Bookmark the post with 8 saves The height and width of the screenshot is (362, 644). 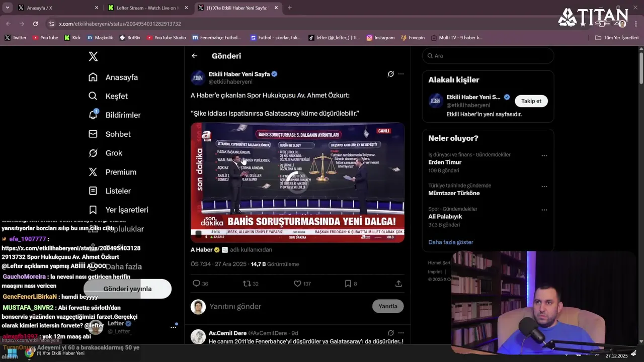(x=351, y=284)
